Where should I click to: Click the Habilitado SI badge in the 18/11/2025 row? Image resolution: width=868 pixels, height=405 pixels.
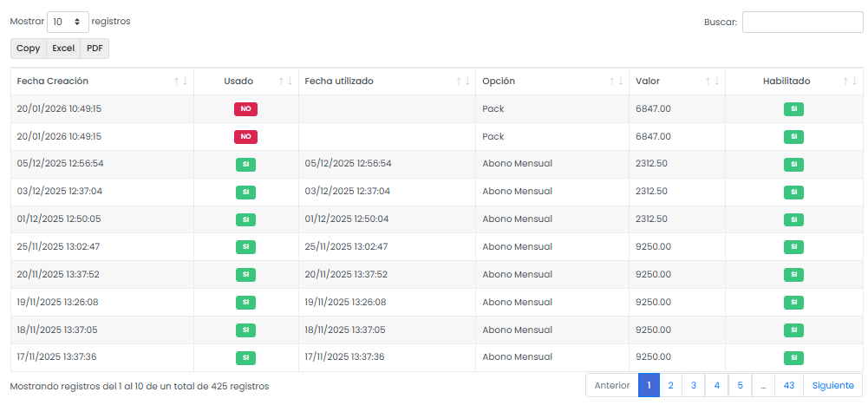(x=793, y=330)
